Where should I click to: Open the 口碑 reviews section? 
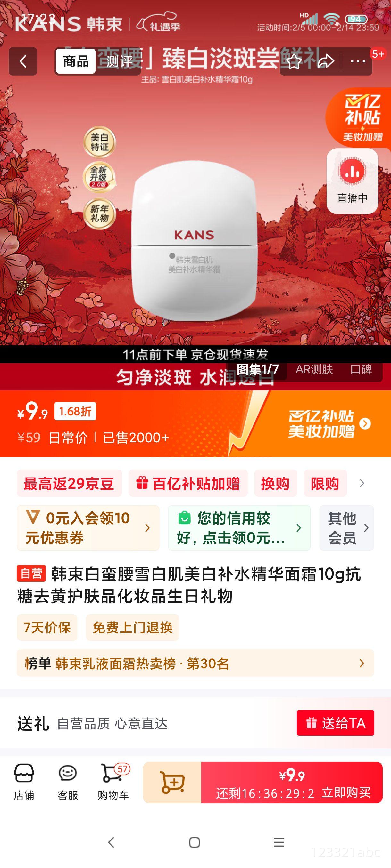[x=361, y=369]
